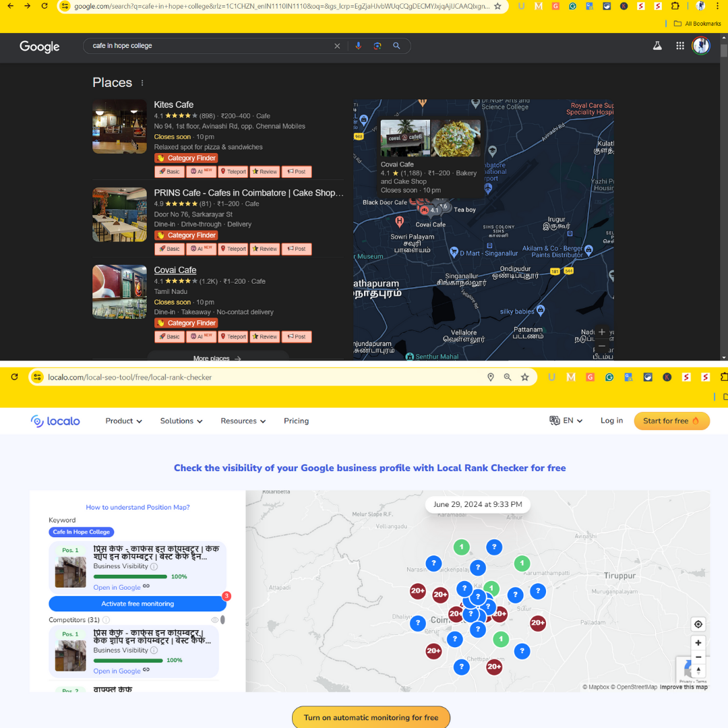Viewport: 728px width, 728px height.
Task: Expand the Solutions menu dropdown
Action: [181, 421]
